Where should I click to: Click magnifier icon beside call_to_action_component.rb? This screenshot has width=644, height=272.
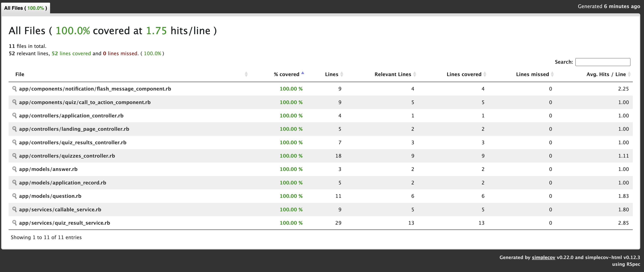click(x=14, y=102)
